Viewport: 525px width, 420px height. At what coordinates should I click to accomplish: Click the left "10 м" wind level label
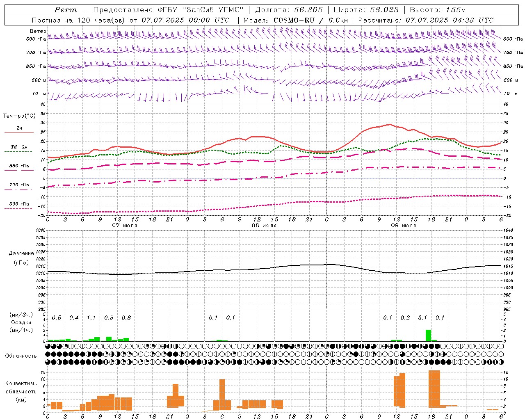(x=39, y=94)
